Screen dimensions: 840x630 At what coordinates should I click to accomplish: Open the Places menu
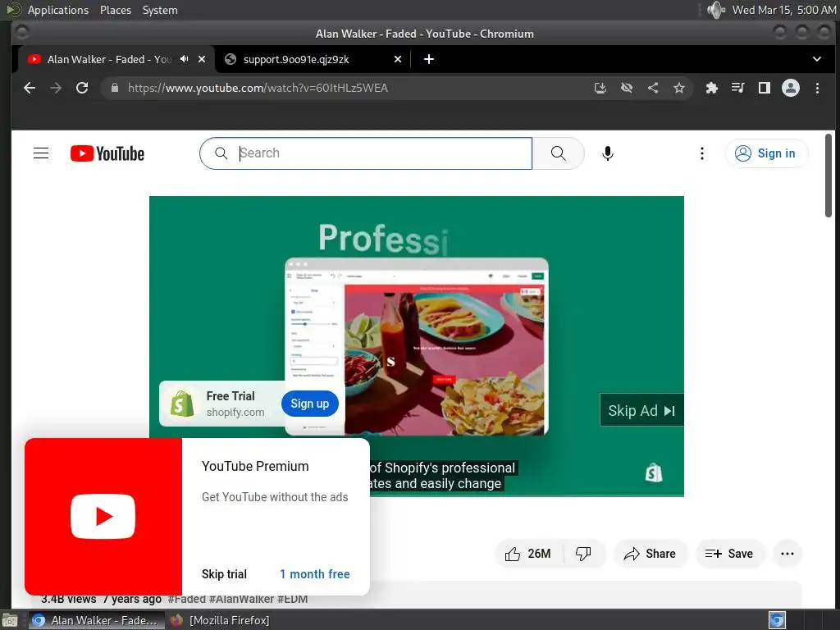pos(115,10)
